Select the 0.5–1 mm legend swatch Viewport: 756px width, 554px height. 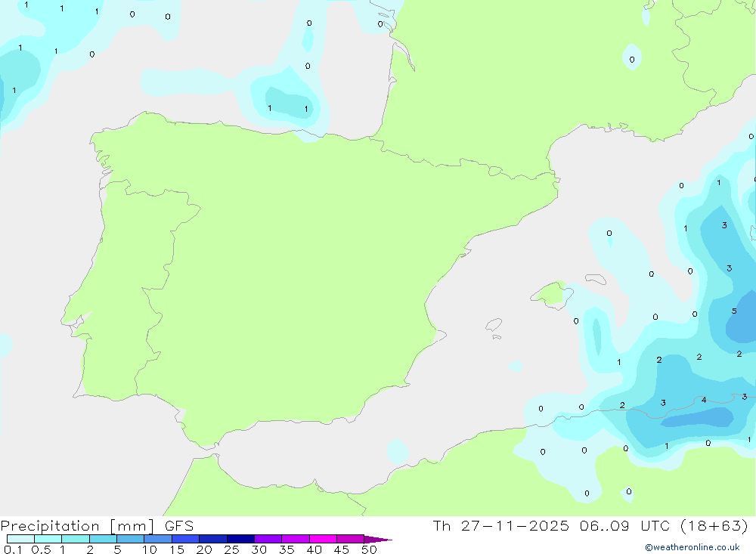48,539
